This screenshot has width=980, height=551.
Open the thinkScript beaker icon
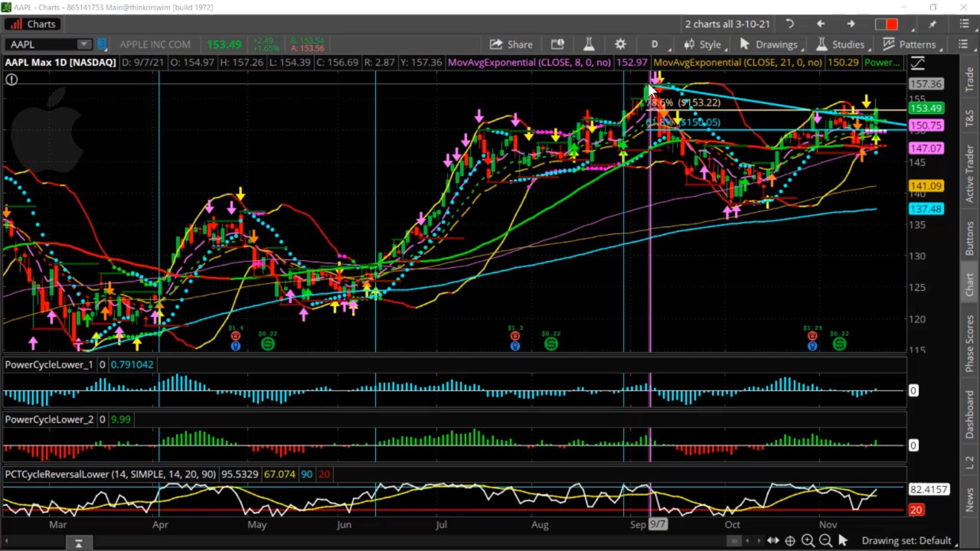[589, 44]
